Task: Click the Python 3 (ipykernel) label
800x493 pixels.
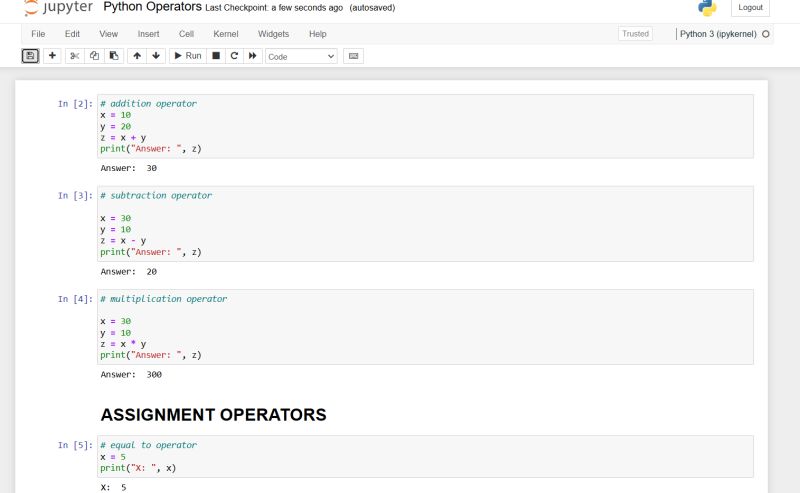Action: point(718,34)
